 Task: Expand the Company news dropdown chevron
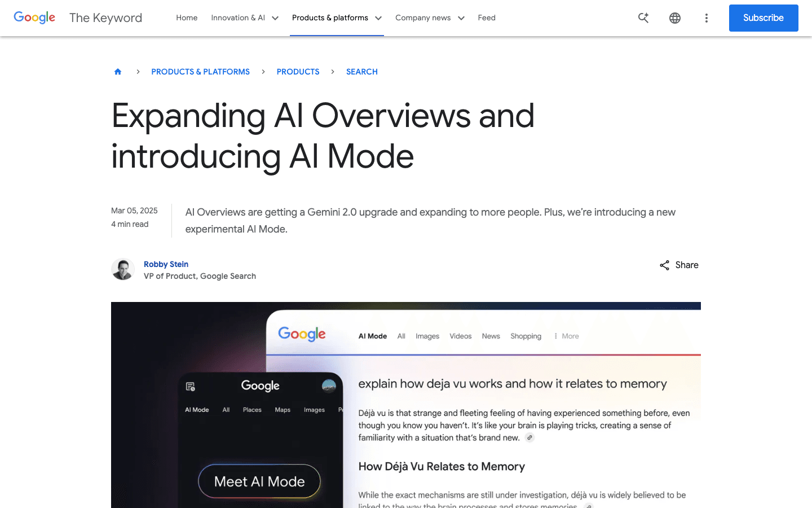(x=461, y=18)
